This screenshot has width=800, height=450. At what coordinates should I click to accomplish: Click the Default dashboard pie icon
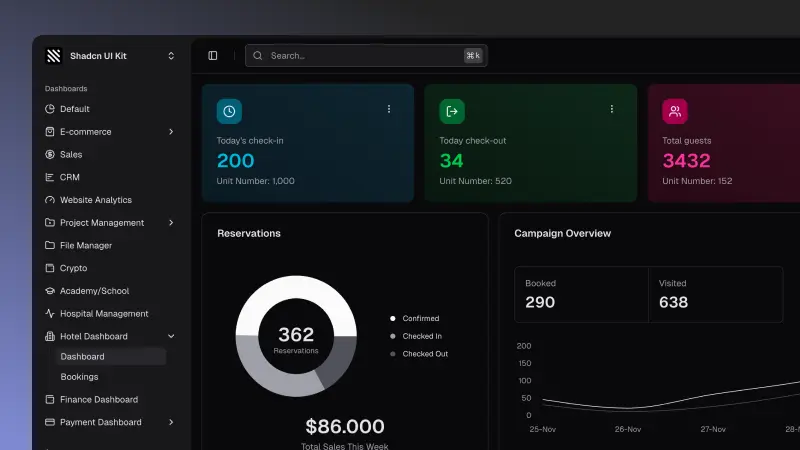click(x=49, y=109)
